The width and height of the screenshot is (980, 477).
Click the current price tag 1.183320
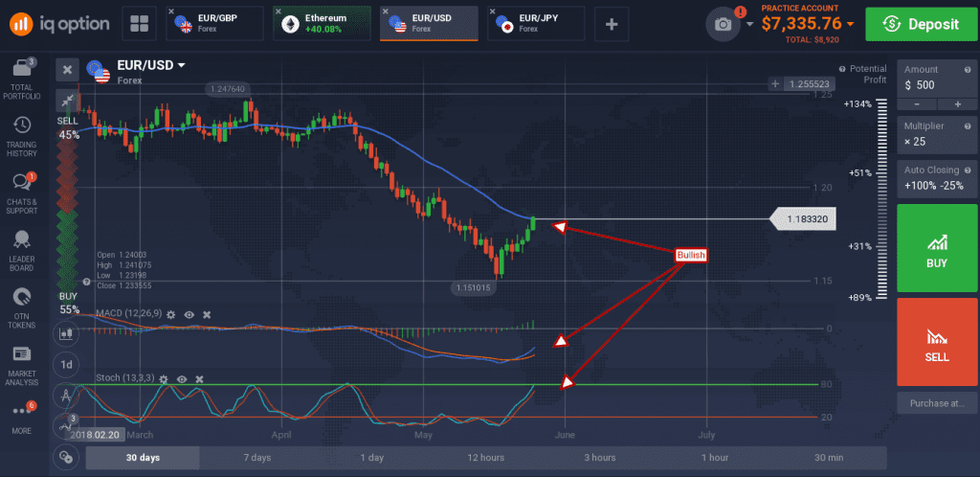(x=804, y=219)
